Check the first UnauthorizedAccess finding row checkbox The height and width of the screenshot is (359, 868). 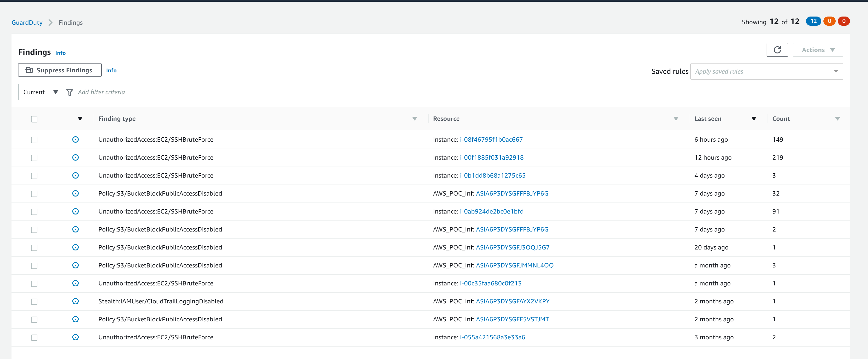34,140
